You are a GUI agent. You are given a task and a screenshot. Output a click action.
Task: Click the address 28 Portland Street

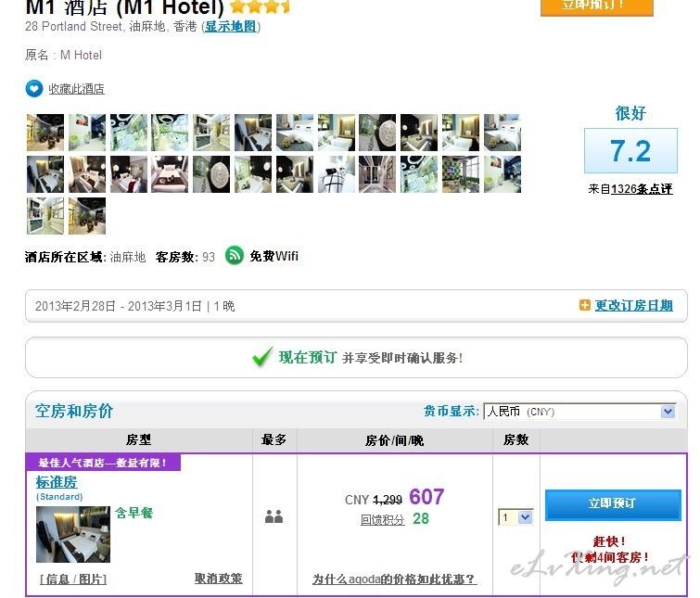coord(73,26)
